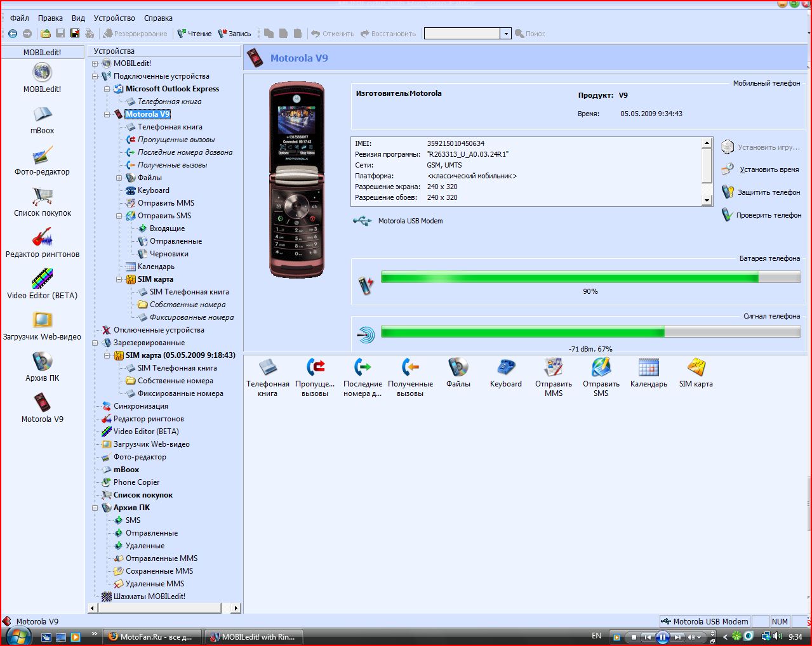Open the large Полученные вызовы icon in bottom pane
Viewport: 812px width, 646px height.
pyautogui.click(x=410, y=367)
